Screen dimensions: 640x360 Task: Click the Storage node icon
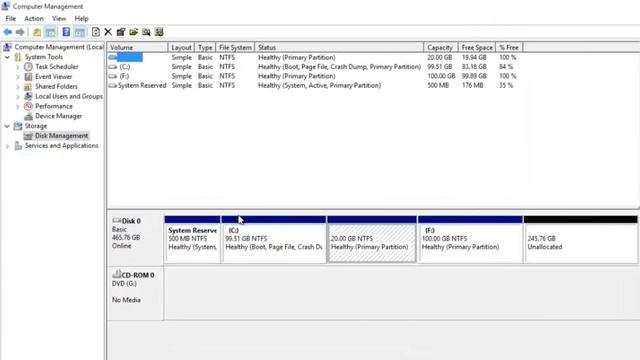pos(18,126)
